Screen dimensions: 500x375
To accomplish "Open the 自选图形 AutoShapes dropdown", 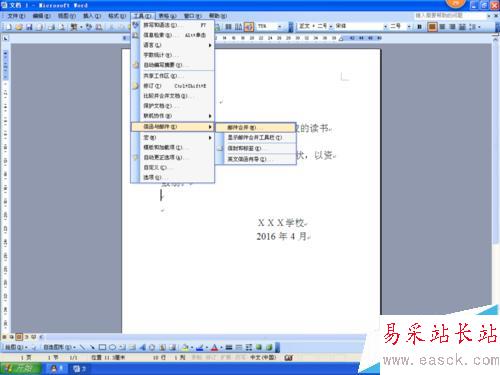I will point(60,347).
